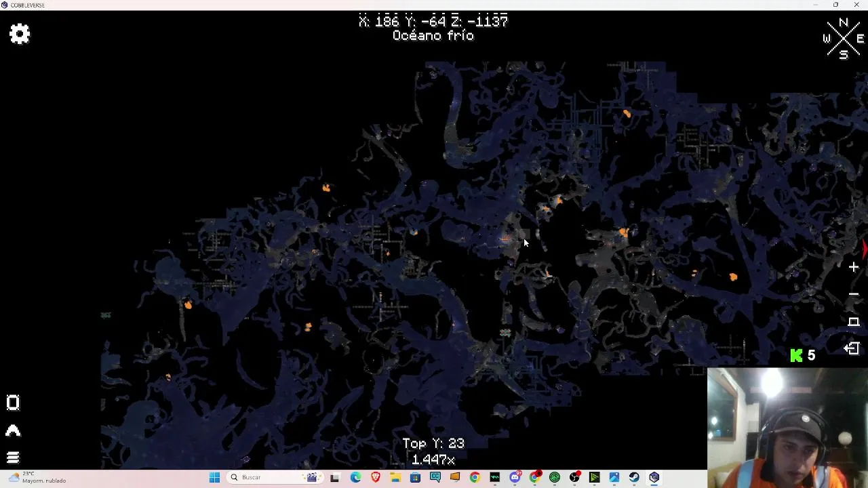868x488 pixels.
Task: Click the export map arrow icon
Action: coord(852,348)
